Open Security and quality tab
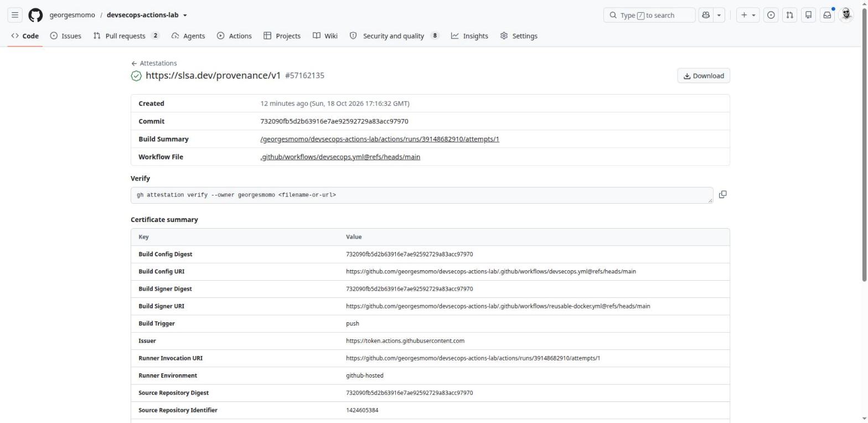 [394, 36]
